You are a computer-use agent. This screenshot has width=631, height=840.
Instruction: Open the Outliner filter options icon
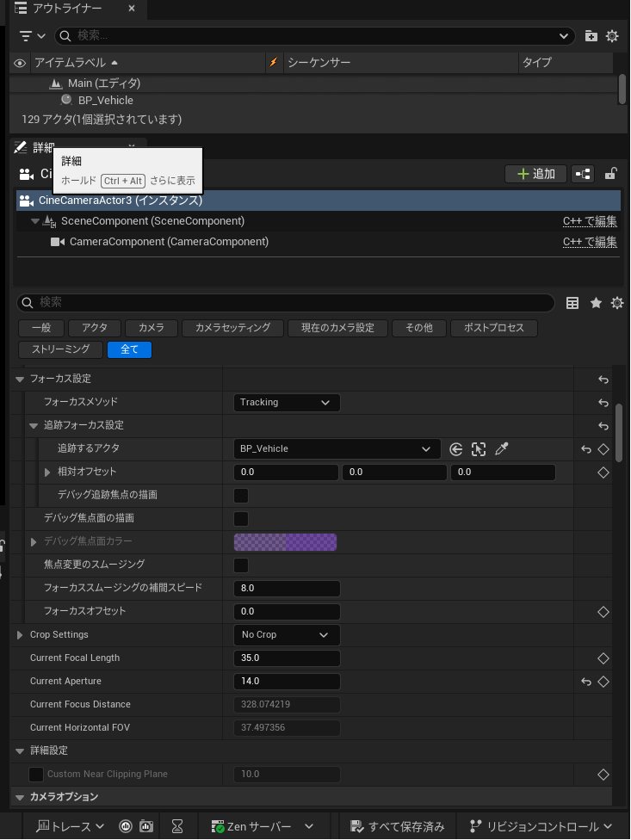click(32, 36)
